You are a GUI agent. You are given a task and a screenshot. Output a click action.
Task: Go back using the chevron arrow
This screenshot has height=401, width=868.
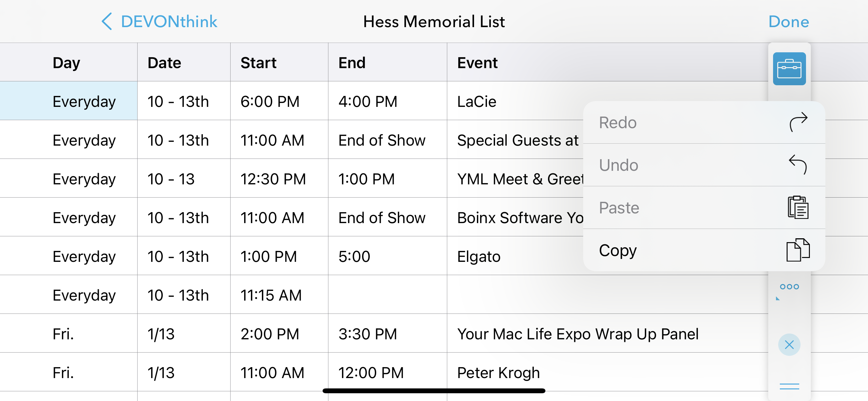[107, 22]
